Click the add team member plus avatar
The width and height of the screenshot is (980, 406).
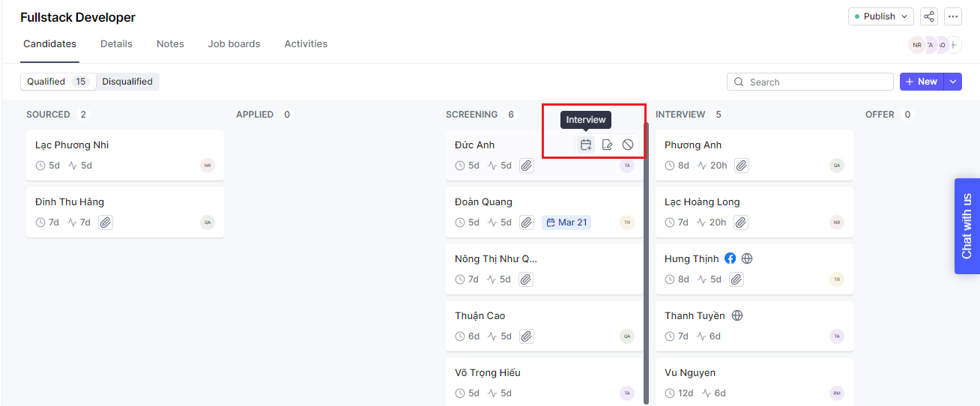[x=954, y=45]
